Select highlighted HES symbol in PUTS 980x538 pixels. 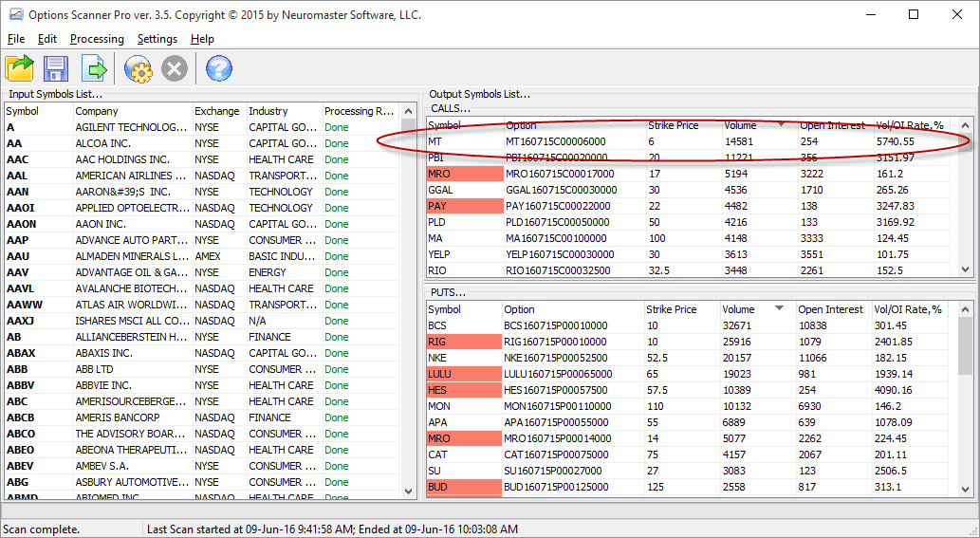tap(464, 390)
